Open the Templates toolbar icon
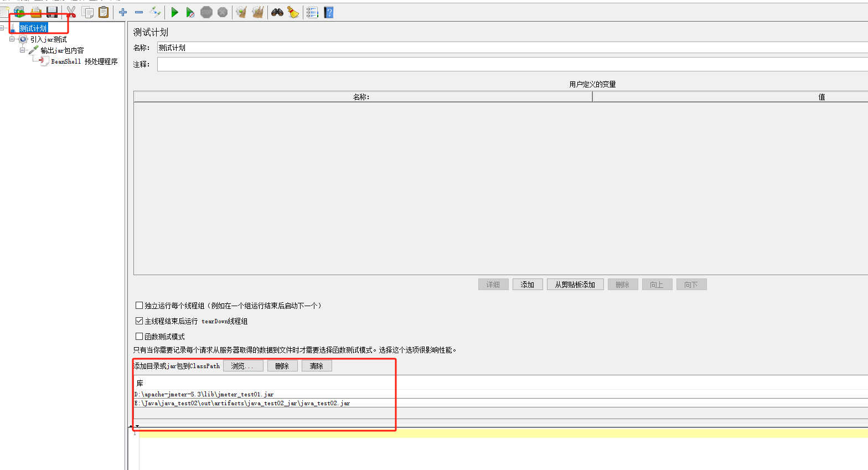The image size is (868, 470). (x=19, y=12)
